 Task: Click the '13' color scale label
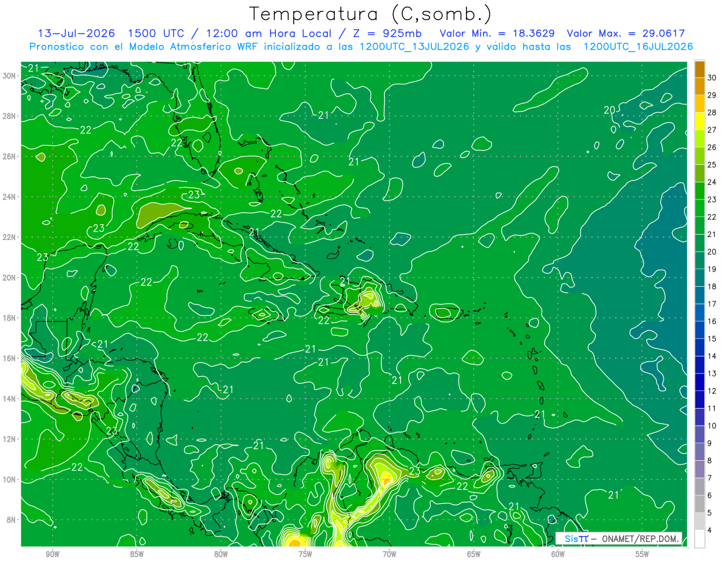tap(712, 373)
